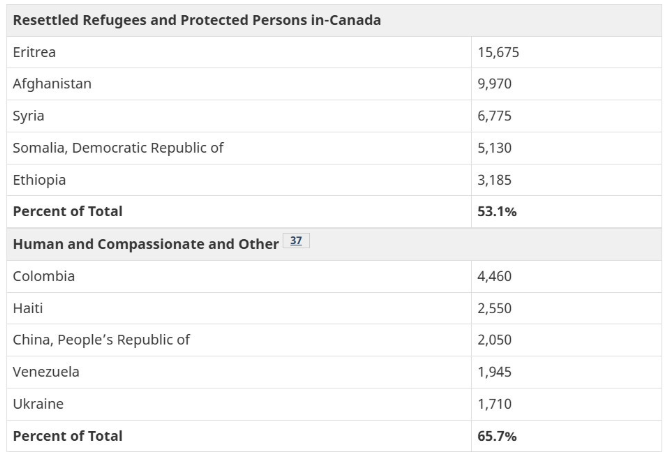Select the Colombia row label
Screen dimensions: 665x454
click(44, 276)
